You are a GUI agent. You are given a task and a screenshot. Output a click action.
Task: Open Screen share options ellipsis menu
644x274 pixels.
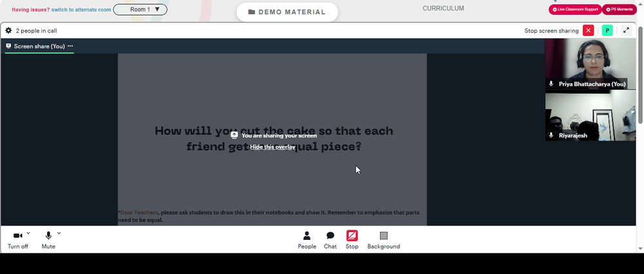point(70,46)
